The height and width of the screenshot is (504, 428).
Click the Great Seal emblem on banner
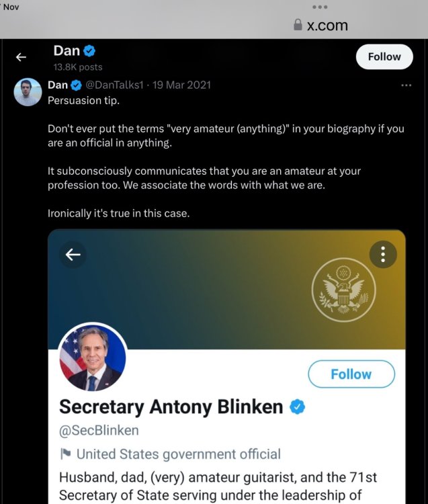[x=343, y=290]
